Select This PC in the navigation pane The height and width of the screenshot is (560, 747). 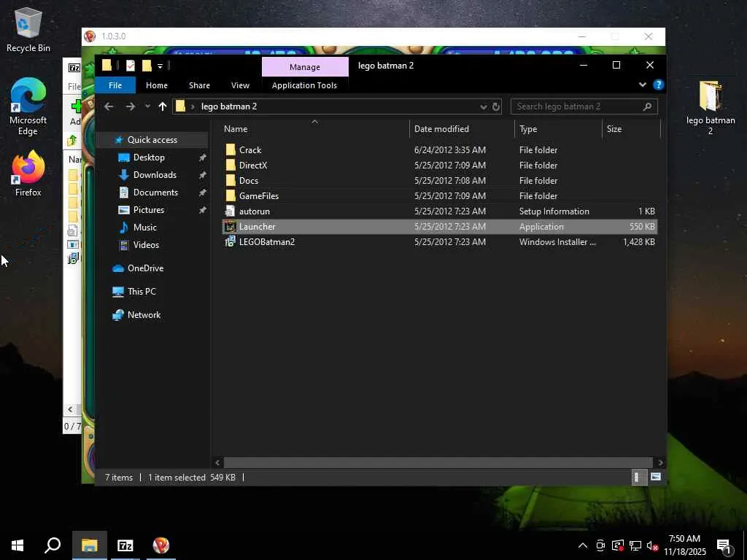[x=142, y=292]
